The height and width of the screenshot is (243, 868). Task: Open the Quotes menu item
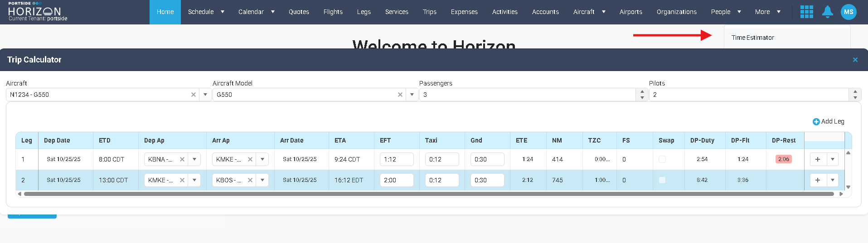pos(299,12)
